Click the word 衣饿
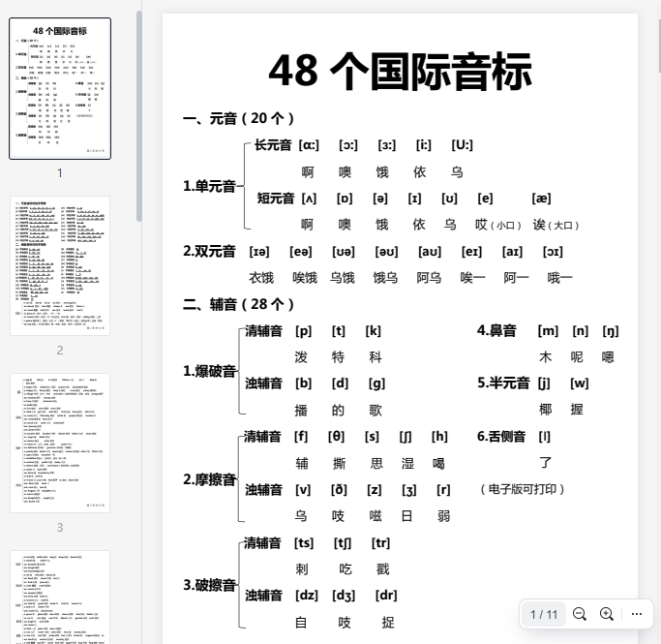 pyautogui.click(x=261, y=278)
